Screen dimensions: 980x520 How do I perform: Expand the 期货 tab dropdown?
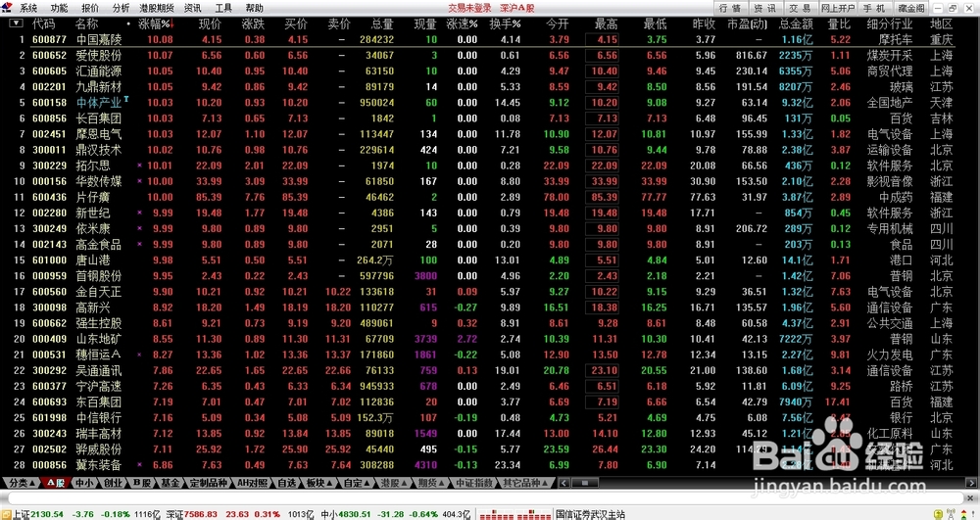pos(432,483)
